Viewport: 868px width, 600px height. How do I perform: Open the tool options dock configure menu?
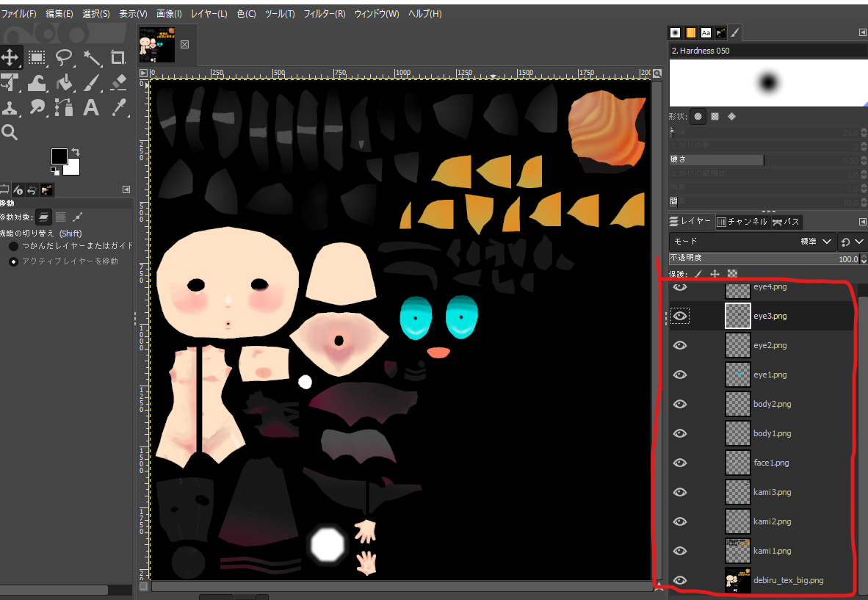click(126, 190)
